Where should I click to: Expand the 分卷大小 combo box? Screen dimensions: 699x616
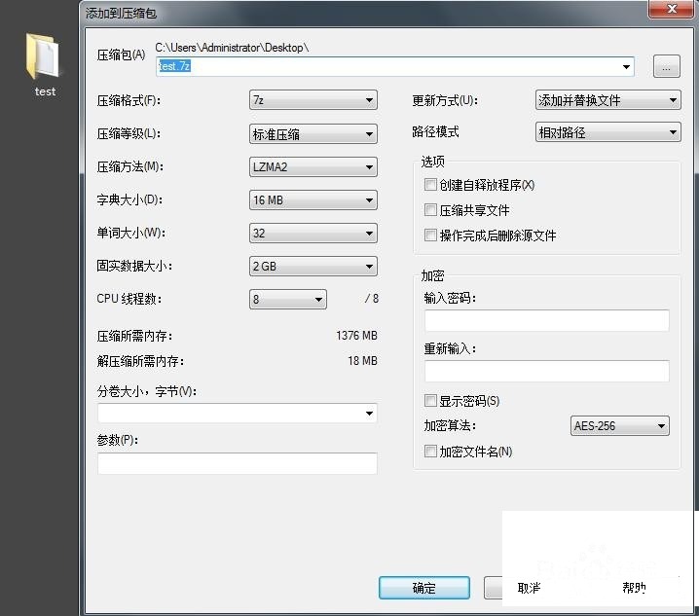(369, 414)
